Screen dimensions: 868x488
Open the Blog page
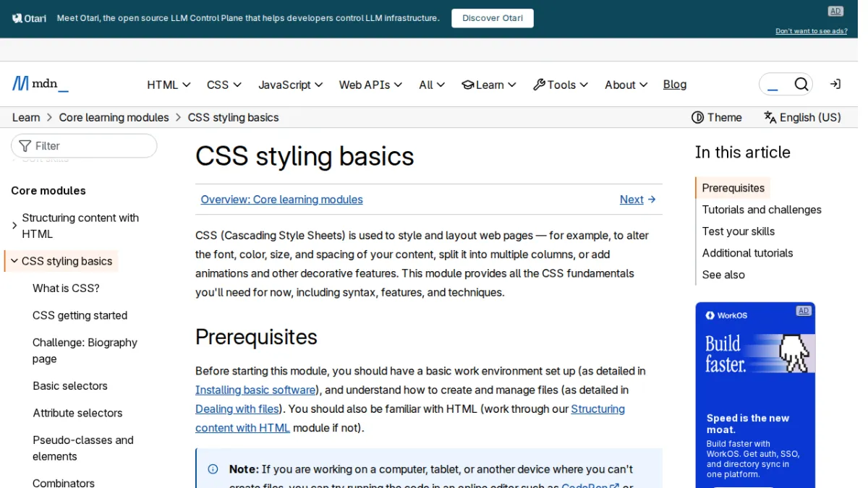(674, 85)
